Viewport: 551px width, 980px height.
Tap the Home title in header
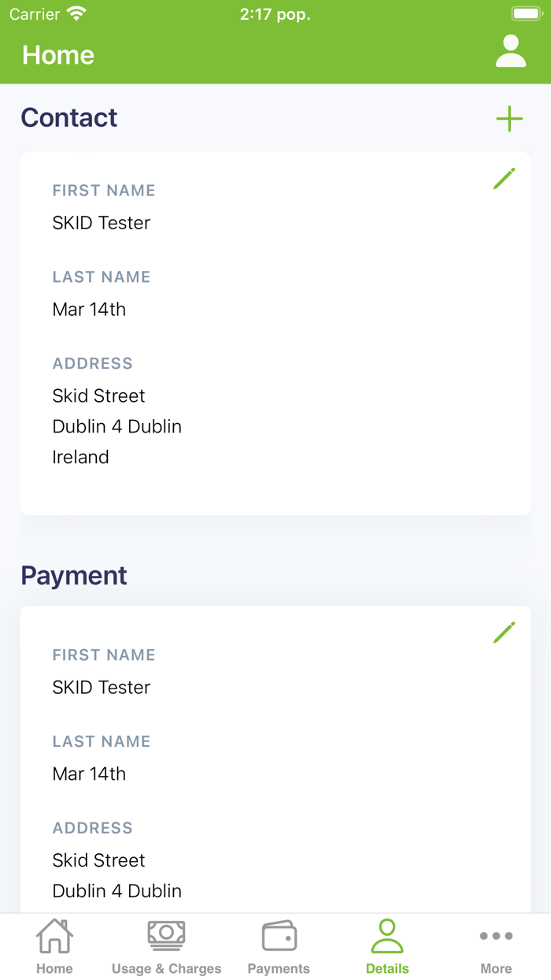(x=58, y=54)
